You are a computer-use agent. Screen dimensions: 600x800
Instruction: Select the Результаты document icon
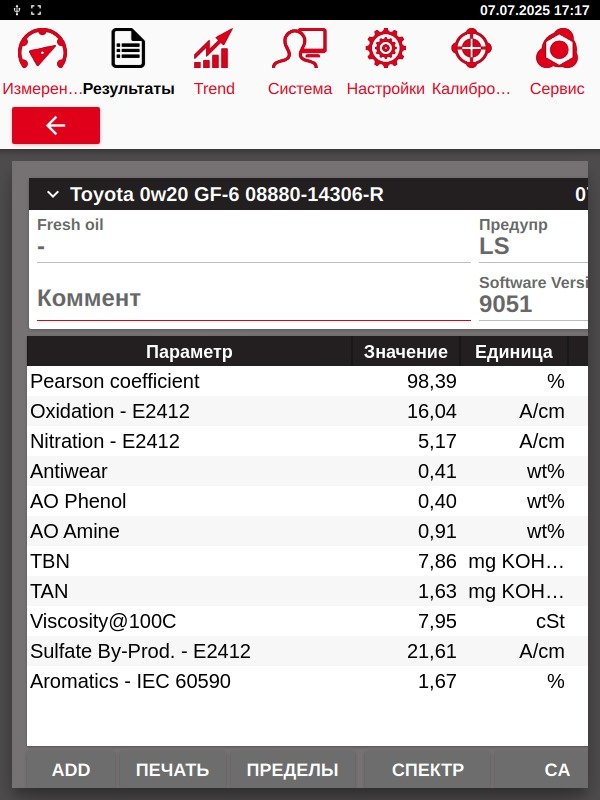click(x=128, y=48)
